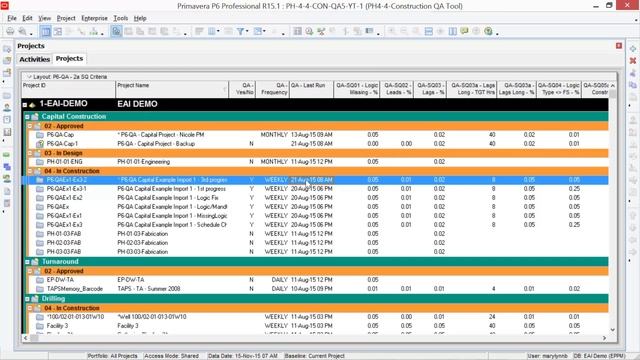The height and width of the screenshot is (360, 640).
Task: Click the QA - Last Run column header
Action: click(x=311, y=89)
